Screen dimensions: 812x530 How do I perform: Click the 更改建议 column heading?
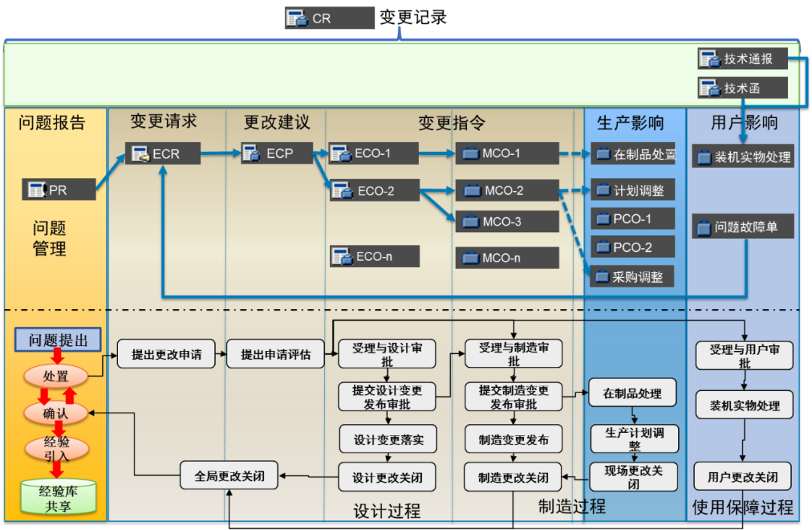277,123
